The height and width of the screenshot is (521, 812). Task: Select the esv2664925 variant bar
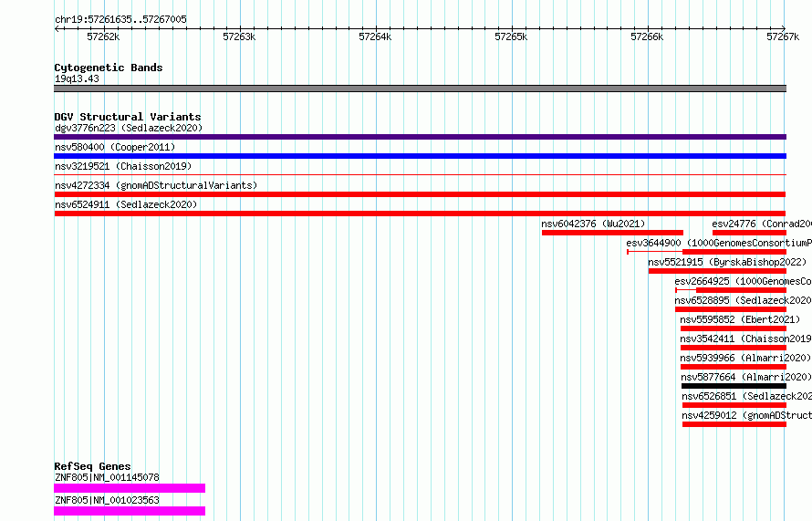point(731,290)
